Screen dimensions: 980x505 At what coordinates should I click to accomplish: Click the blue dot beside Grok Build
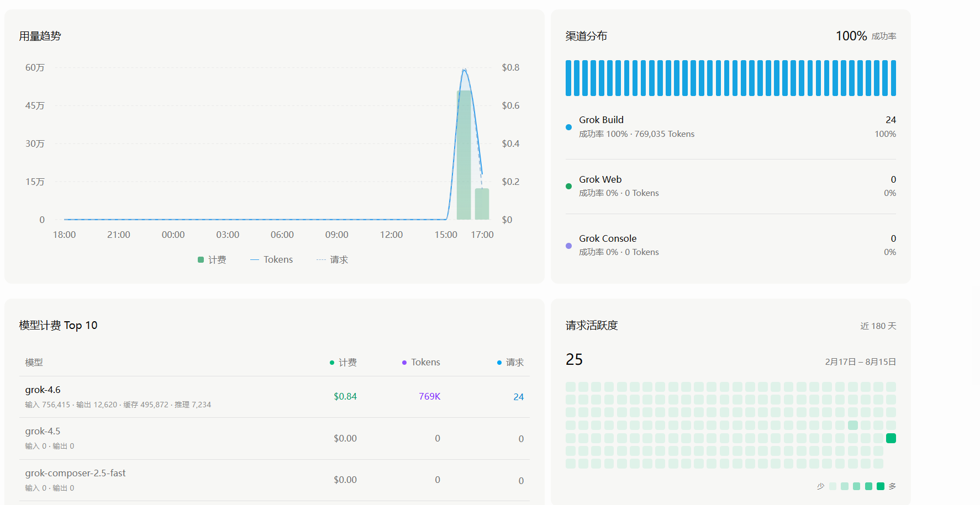click(x=568, y=127)
